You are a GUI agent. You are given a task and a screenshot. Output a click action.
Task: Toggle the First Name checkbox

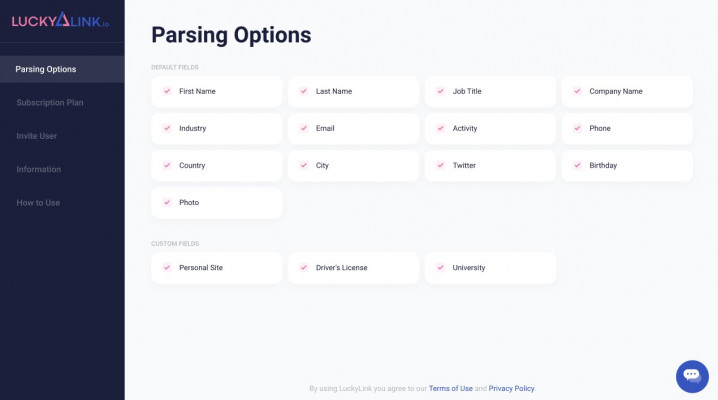coord(167,91)
